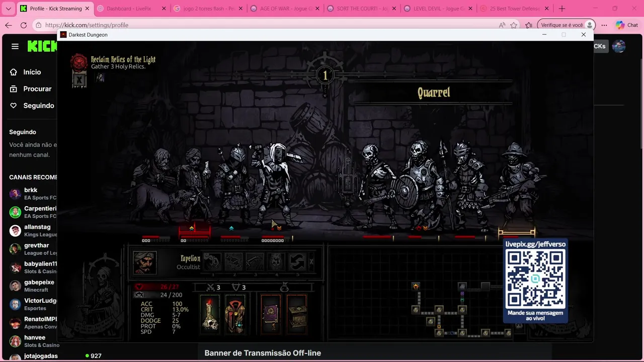The image size is (644, 362).
Task: Choose the swap-position arrows skill
Action: (x=297, y=262)
